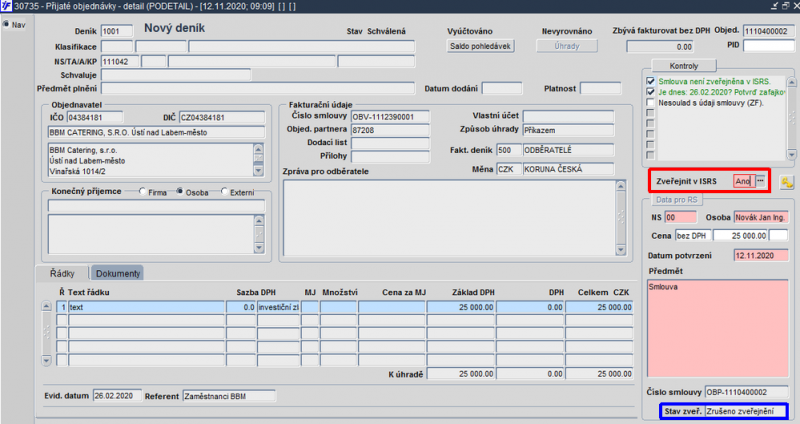Click the Objed. partnera field showing 87208
Screen dimensions: 800x424
pyautogui.click(x=390, y=130)
